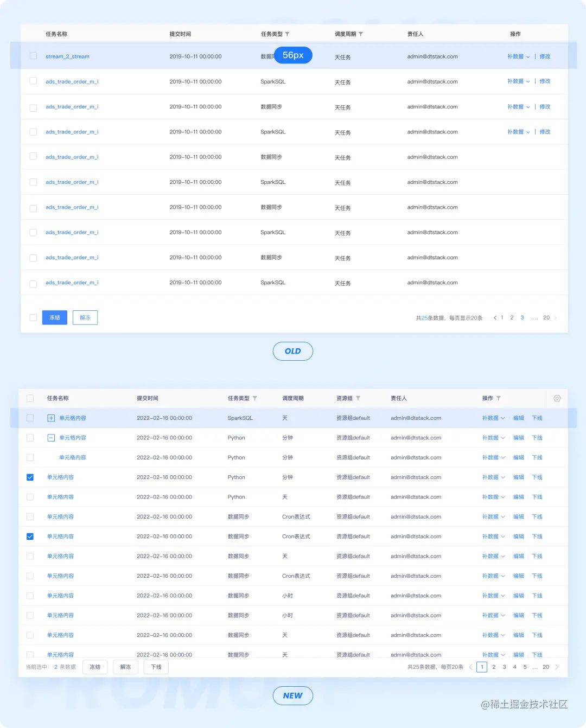Viewport: 586px width, 728px height.
Task: Go to page 20 in new table pagination
Action: 546,667
